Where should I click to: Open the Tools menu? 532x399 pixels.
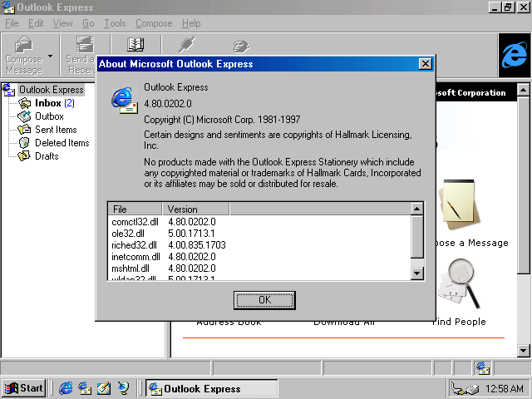click(x=115, y=23)
